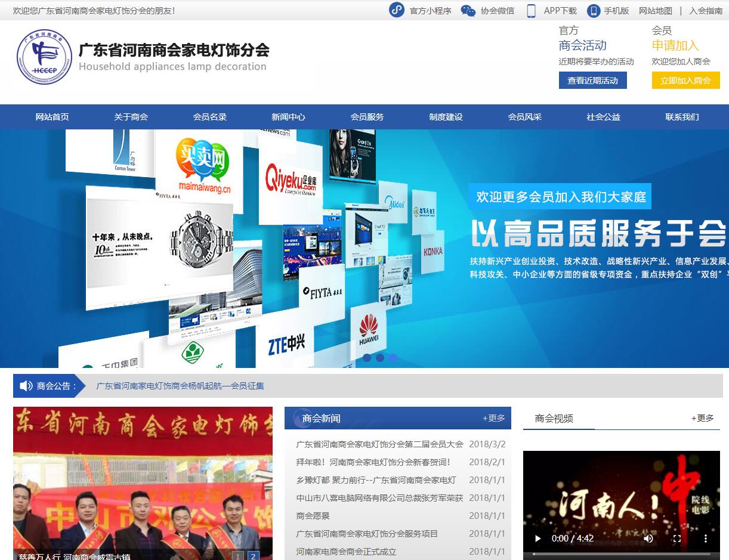Click the 2018/3/2 news date

point(487,444)
